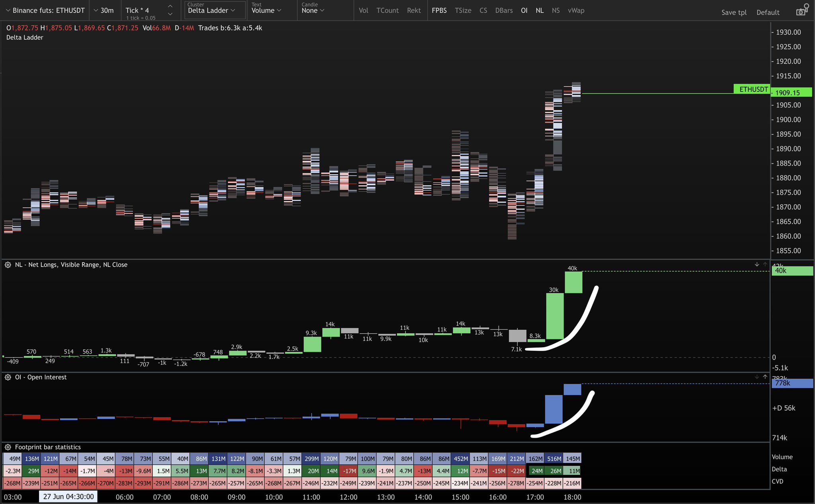Click the Vol66.8M readout in header
The width and height of the screenshot is (815, 504).
tap(156, 28)
